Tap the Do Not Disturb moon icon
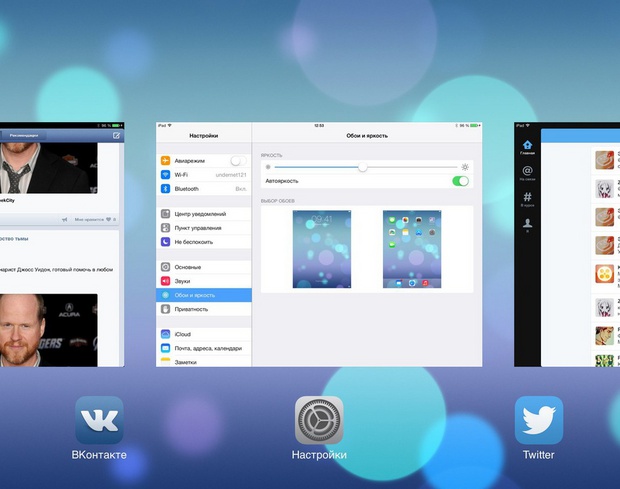The image size is (620, 489). tap(165, 242)
